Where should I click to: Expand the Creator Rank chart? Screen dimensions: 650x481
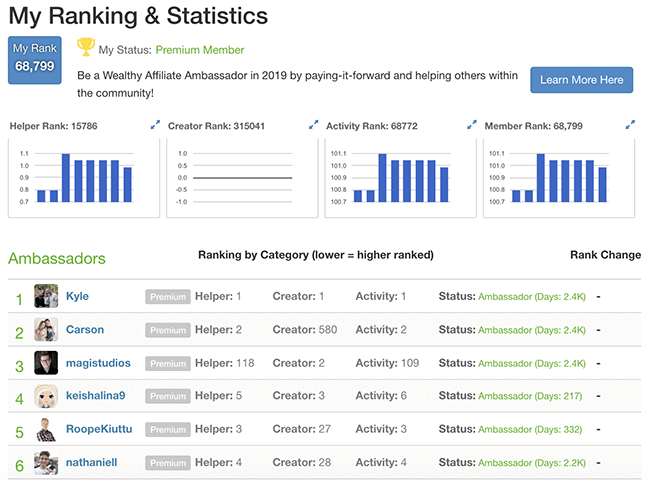(x=313, y=124)
